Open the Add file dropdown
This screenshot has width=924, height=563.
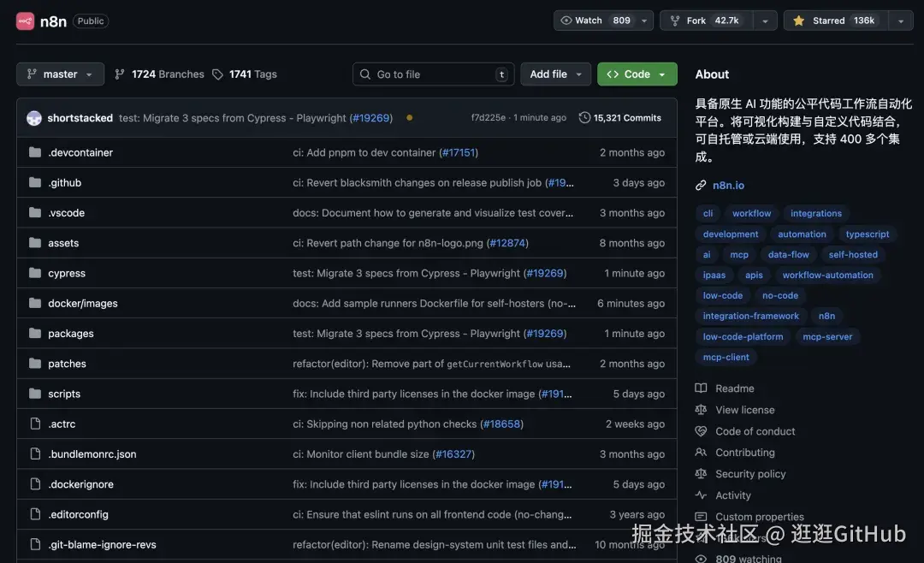coord(554,74)
